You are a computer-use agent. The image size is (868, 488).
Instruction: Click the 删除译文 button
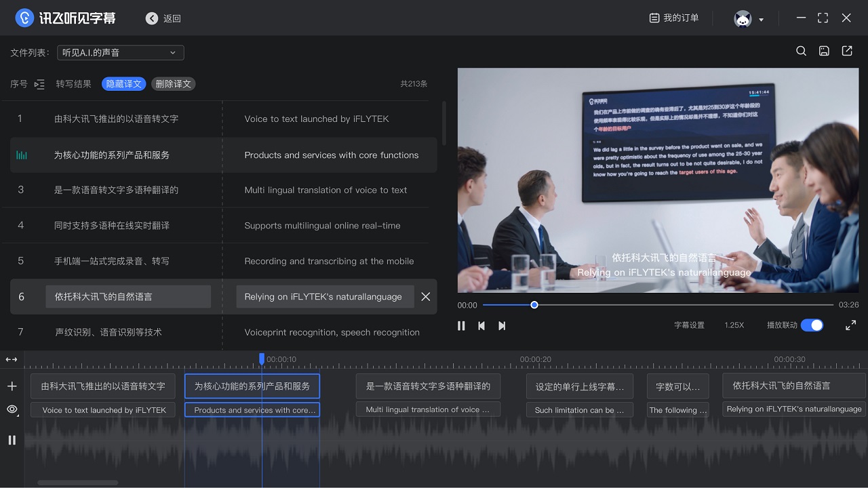point(173,84)
